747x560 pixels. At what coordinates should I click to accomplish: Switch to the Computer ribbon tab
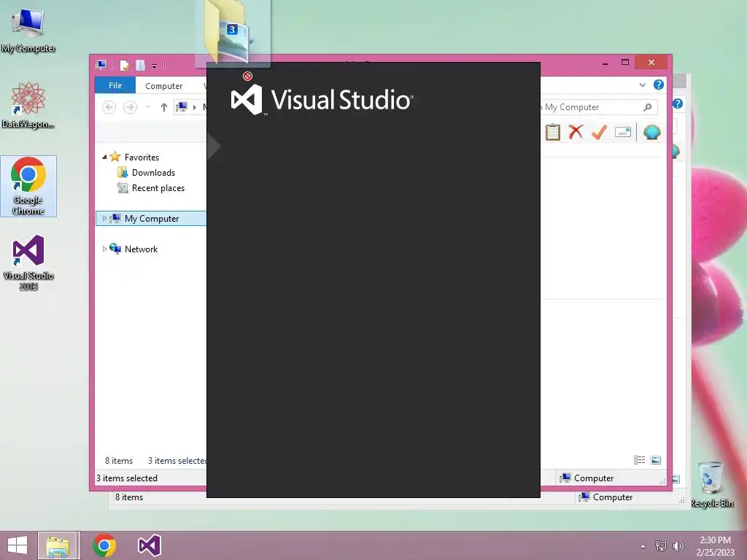164,86
